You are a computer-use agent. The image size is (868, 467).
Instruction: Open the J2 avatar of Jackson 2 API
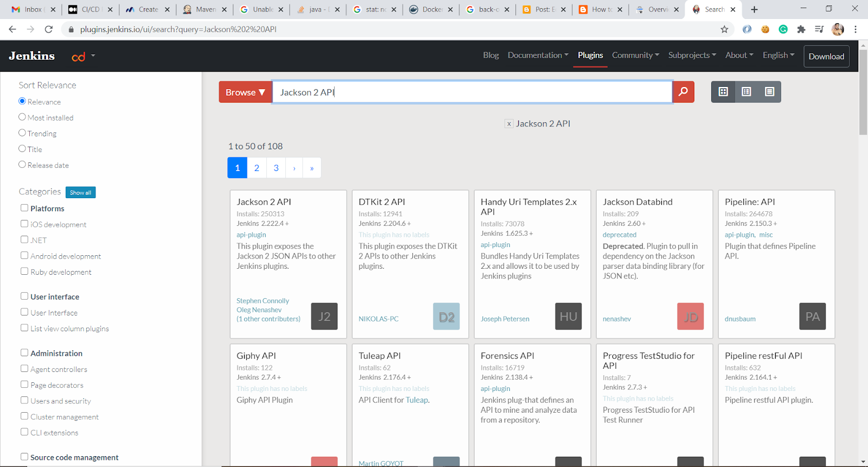tap(324, 317)
